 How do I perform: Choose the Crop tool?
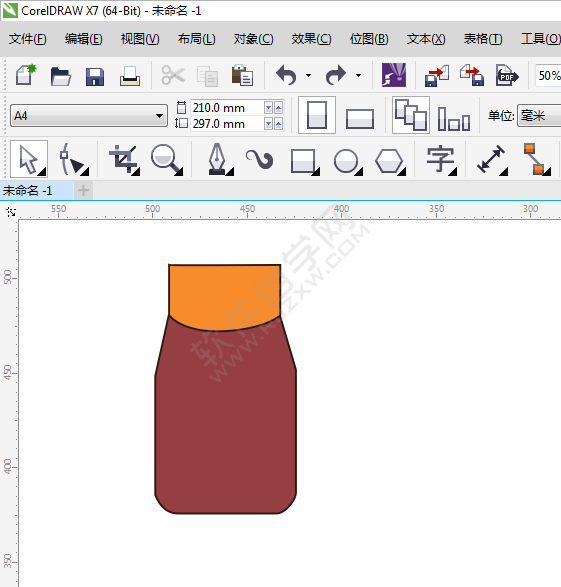coord(124,159)
